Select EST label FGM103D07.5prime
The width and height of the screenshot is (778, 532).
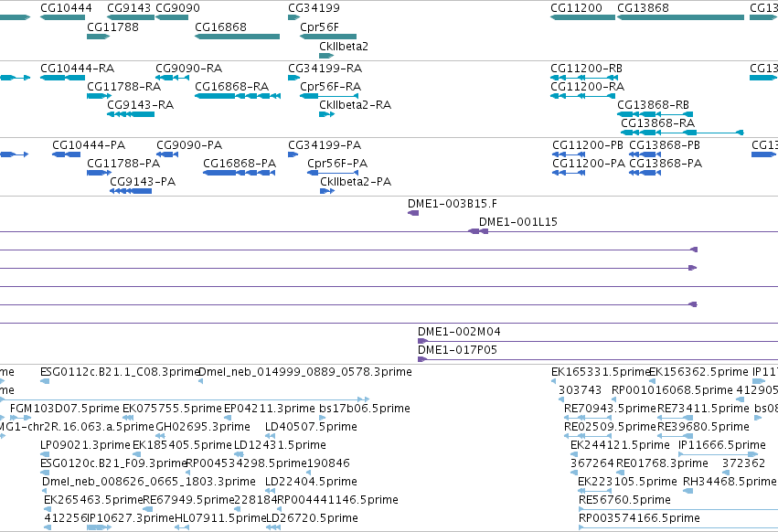(x=65, y=409)
